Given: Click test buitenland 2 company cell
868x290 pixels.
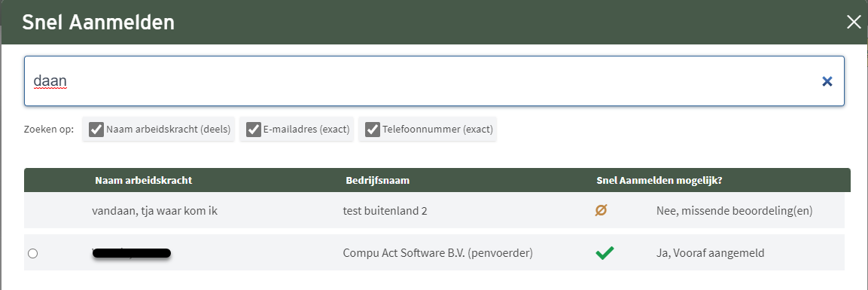Looking at the screenshot, I should 385,210.
